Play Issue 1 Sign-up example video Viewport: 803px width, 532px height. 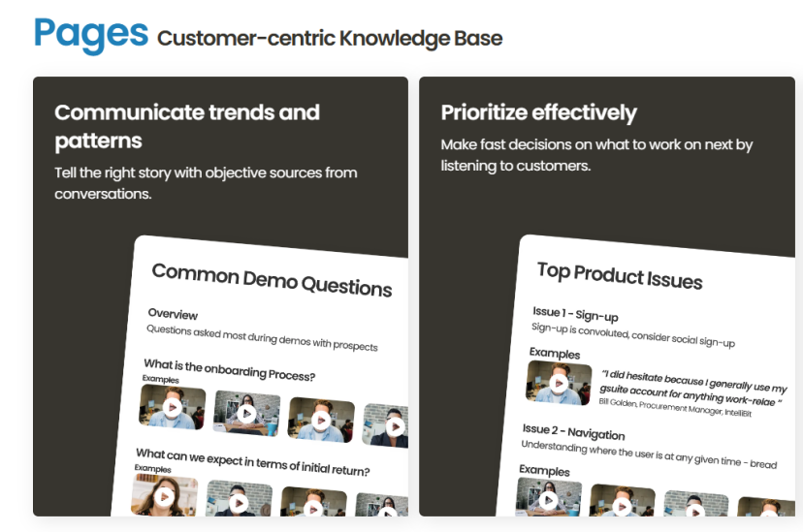coord(559,383)
